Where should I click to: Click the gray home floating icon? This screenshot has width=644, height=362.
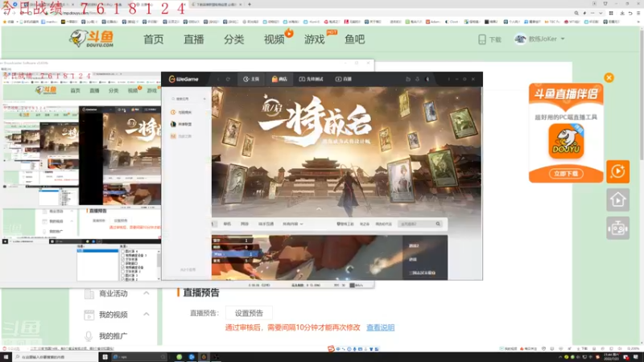617,200
